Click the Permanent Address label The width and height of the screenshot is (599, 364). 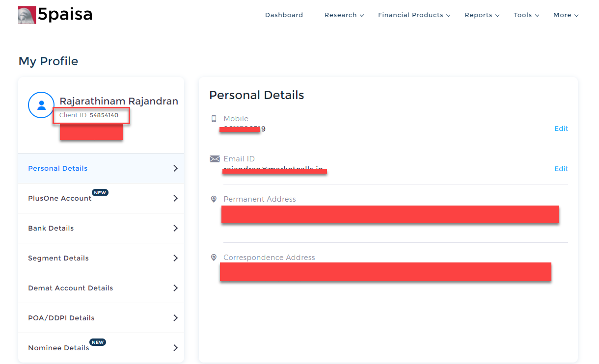coord(260,199)
